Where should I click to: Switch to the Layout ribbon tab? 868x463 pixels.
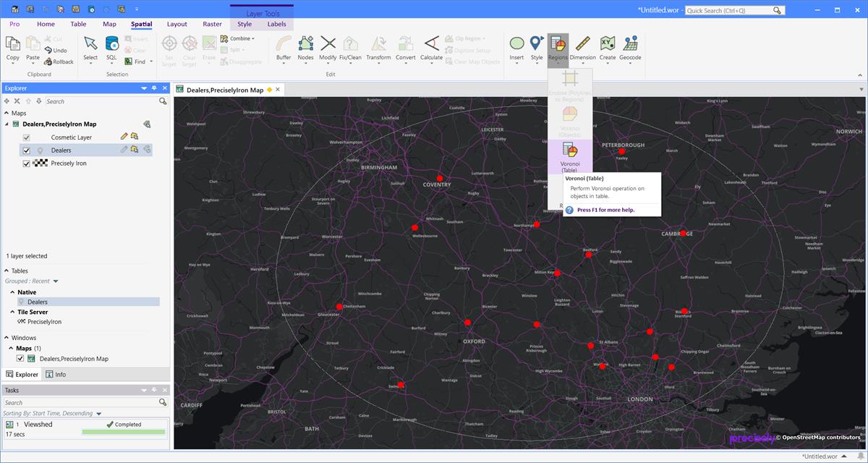click(x=176, y=23)
